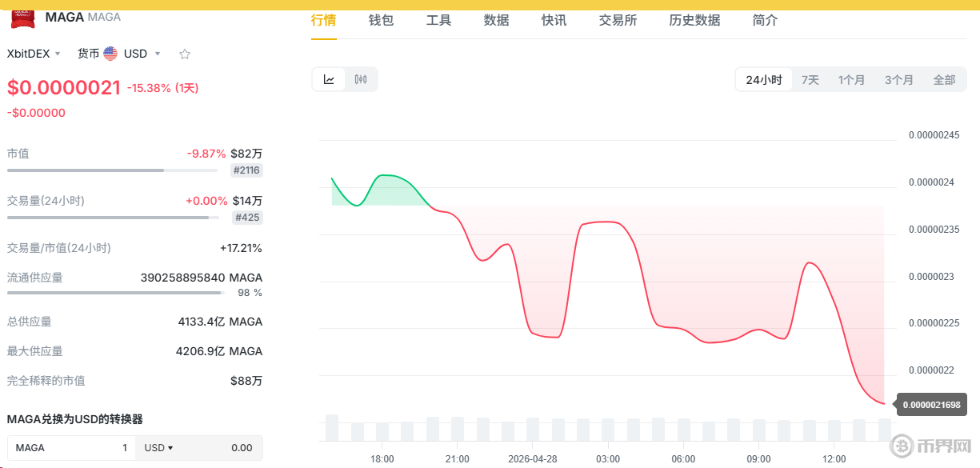Click the 最大供应量 label

(34, 351)
